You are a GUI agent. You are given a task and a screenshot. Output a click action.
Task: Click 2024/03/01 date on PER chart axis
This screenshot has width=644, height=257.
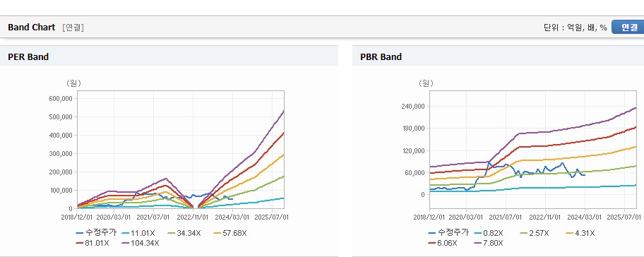coord(233,217)
